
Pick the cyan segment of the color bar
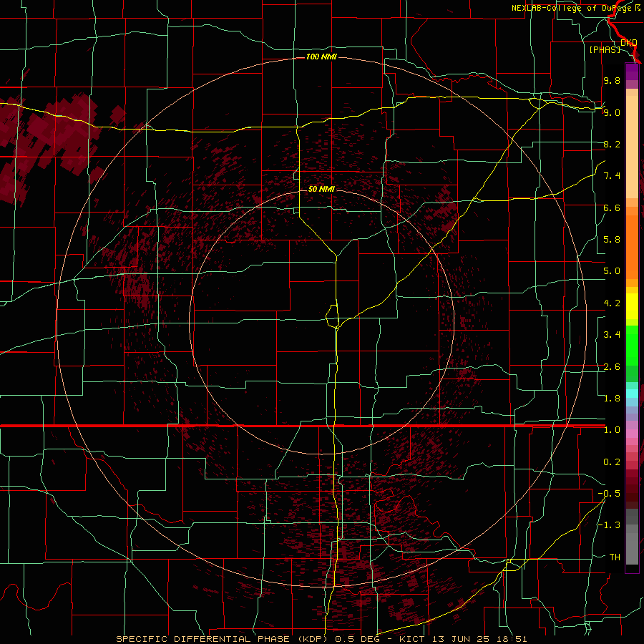pyautogui.click(x=632, y=394)
